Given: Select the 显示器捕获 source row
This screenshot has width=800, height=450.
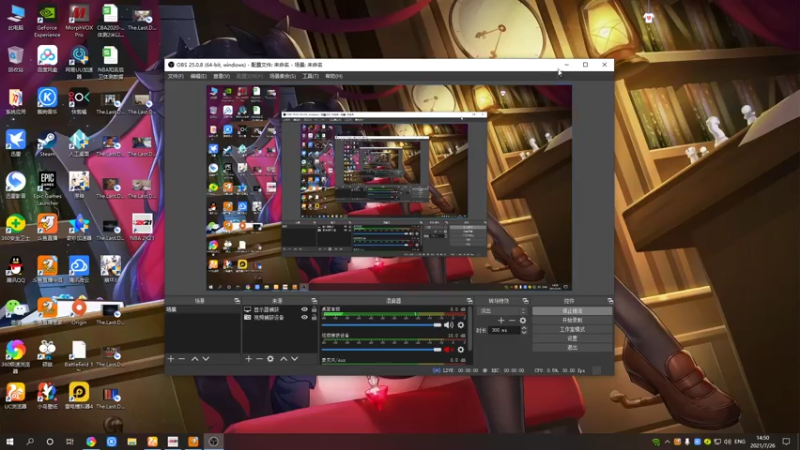Looking at the screenshot, I should pos(280,310).
